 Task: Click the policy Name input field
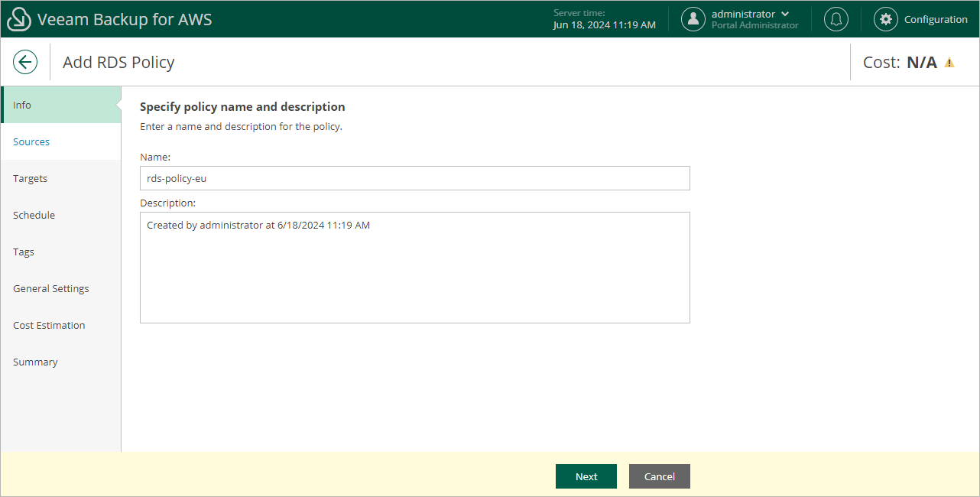415,178
